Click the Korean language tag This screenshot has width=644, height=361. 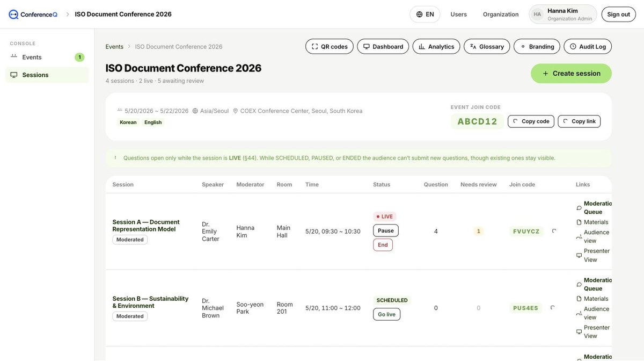tap(128, 122)
